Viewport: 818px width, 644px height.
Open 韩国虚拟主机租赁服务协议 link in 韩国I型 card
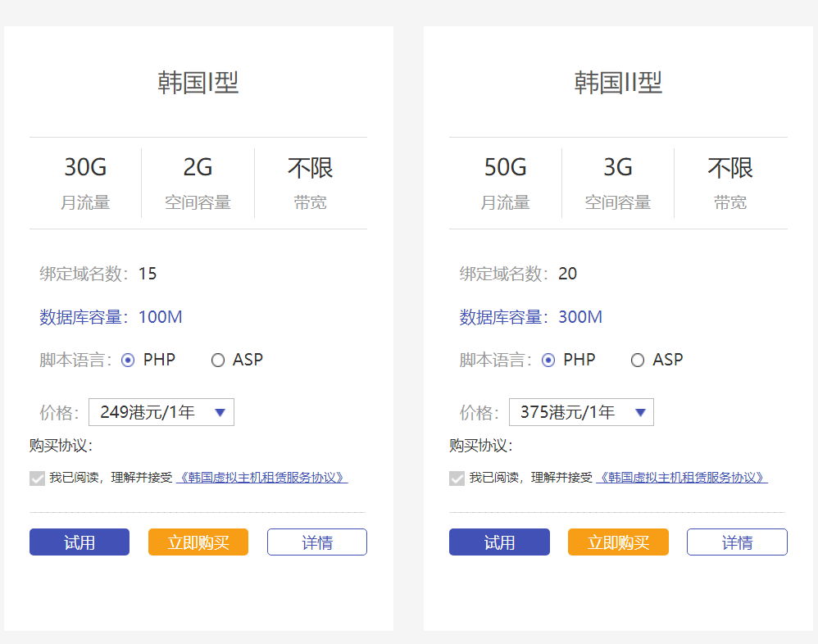(x=262, y=478)
